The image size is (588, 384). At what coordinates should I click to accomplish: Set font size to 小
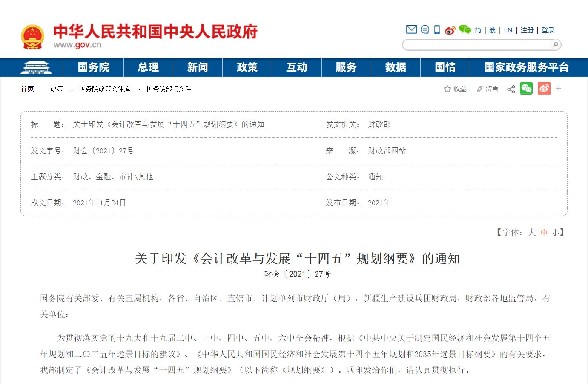pos(555,233)
